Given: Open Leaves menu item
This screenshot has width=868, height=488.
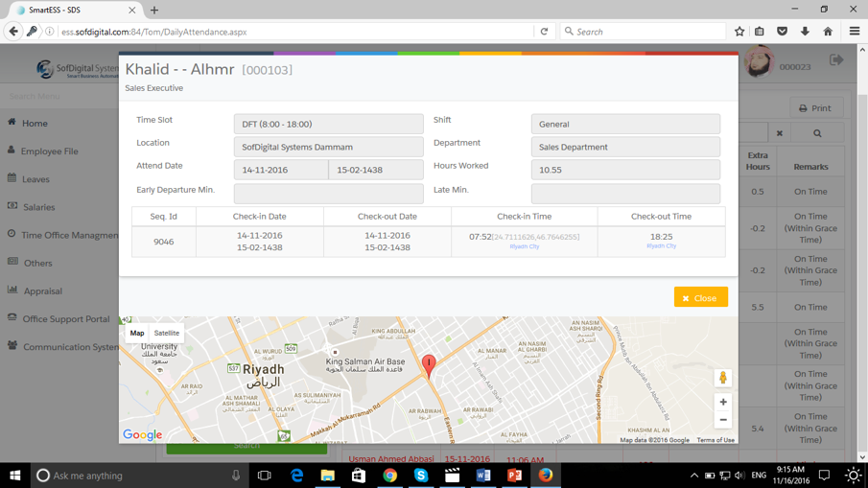Looking at the screenshot, I should pos(35,179).
